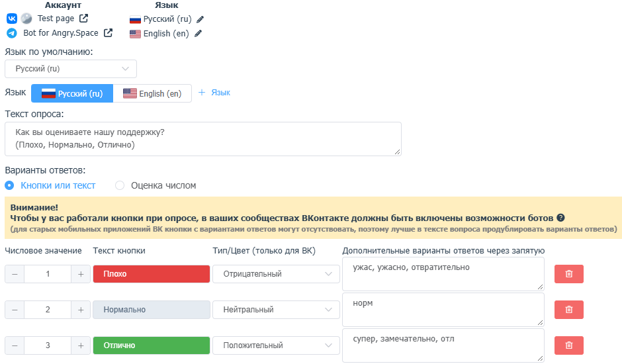
Task: Open Нейтральный type/color dropdown
Action: click(x=276, y=310)
